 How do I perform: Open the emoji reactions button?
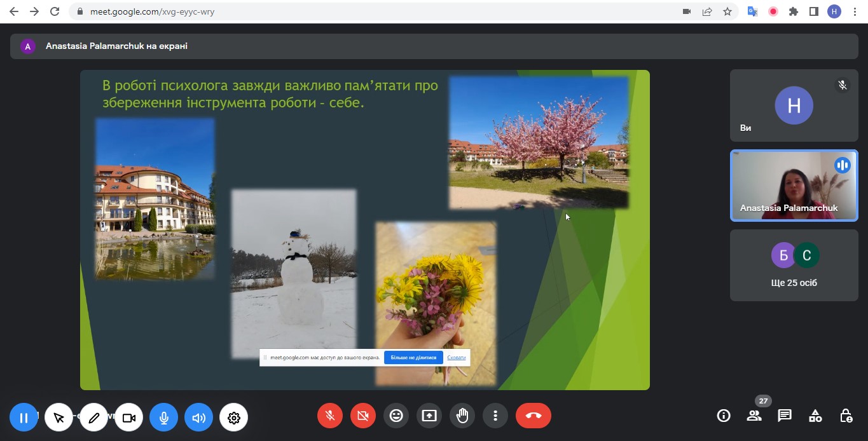click(396, 416)
